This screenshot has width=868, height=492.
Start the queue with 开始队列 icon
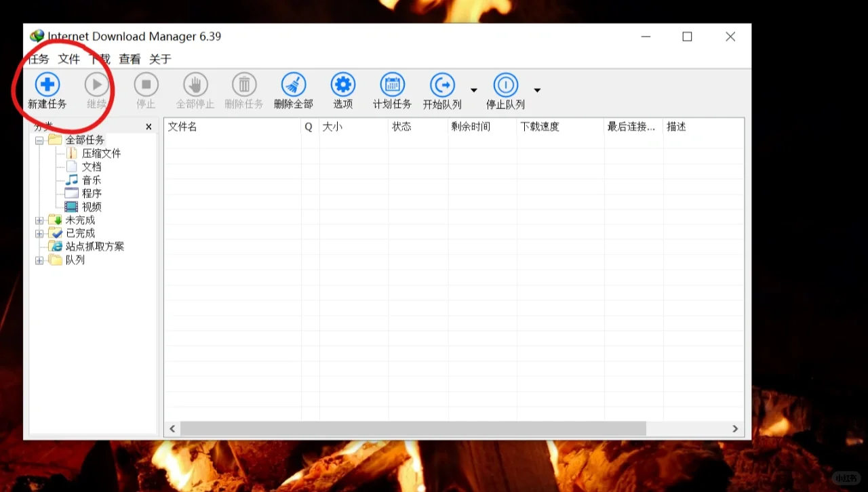[442, 84]
